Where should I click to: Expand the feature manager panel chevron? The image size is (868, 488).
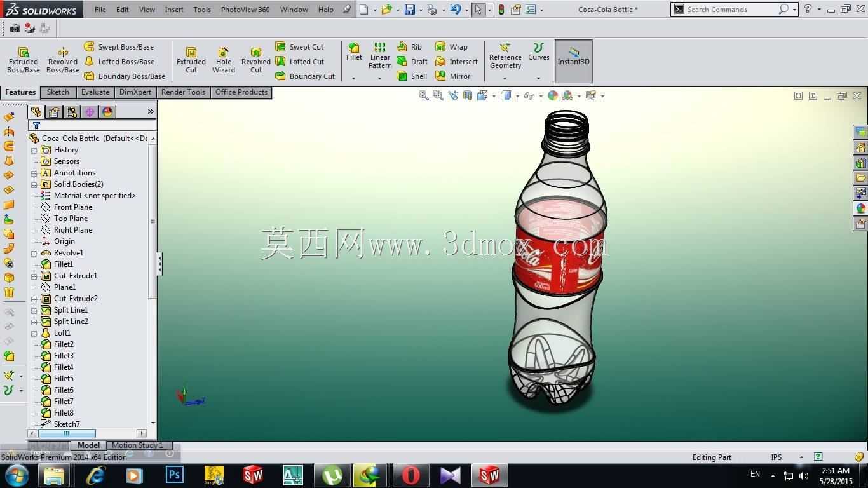point(151,112)
